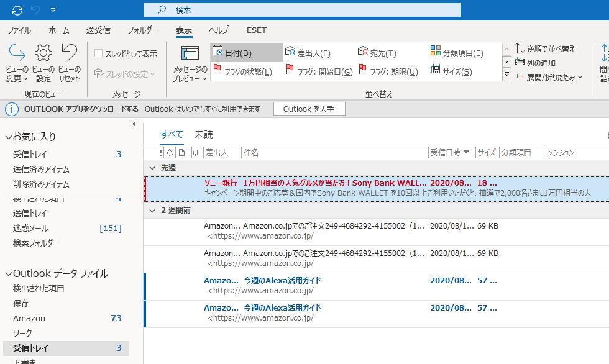This screenshot has height=364, width=609.
Task: Open the quick access toolbar customize dropdown
Action: coord(53,11)
